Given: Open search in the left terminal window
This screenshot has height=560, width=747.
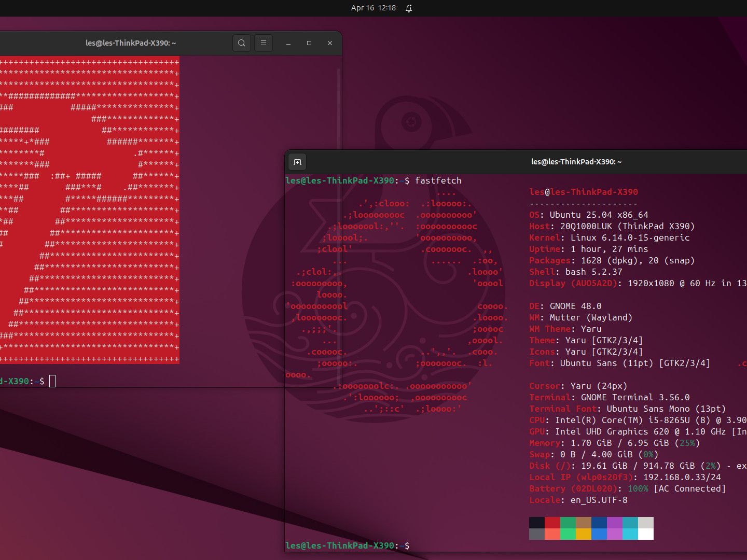Looking at the screenshot, I should 241,43.
